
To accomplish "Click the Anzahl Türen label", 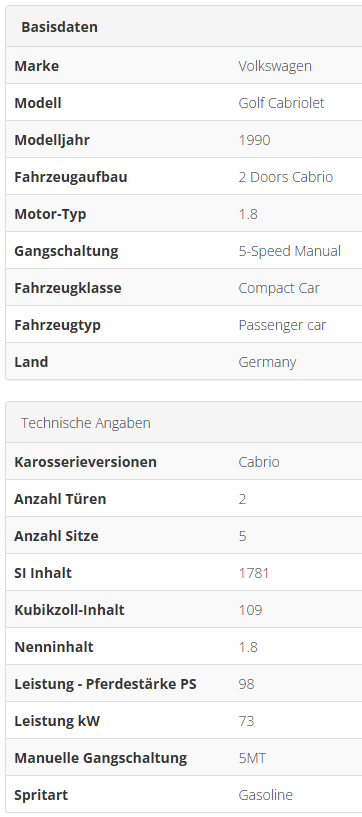I will click(x=60, y=499).
